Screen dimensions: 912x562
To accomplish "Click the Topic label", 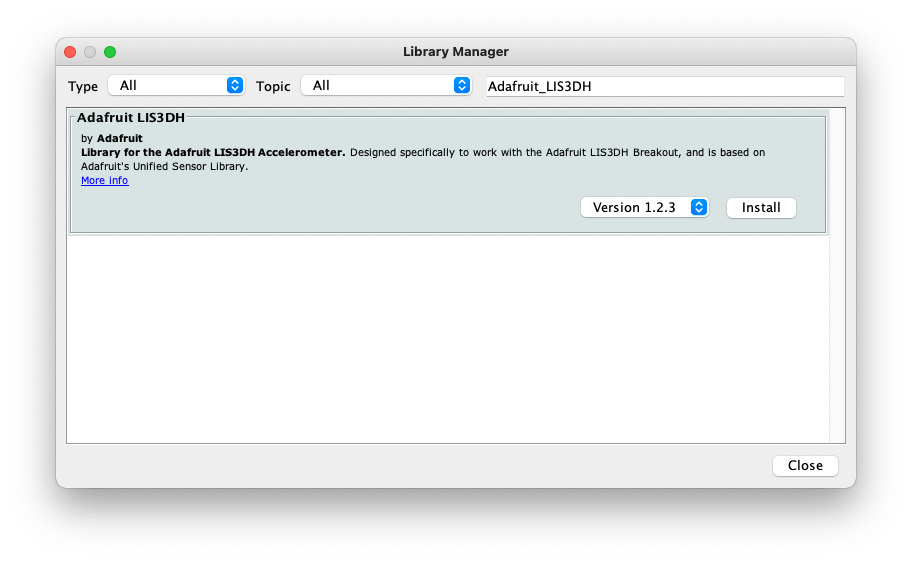I will (273, 87).
